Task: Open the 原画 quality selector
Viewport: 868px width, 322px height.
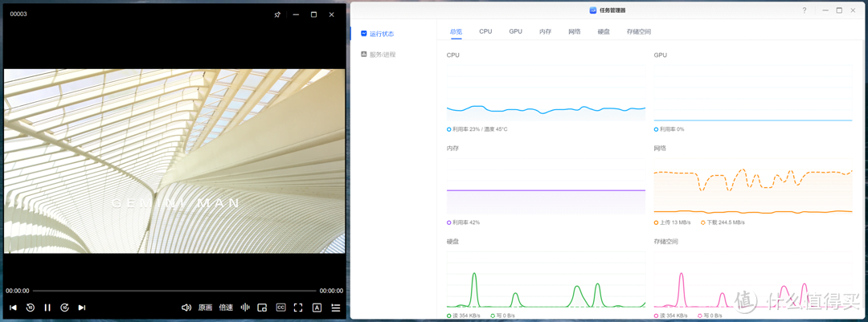Action: (206, 308)
